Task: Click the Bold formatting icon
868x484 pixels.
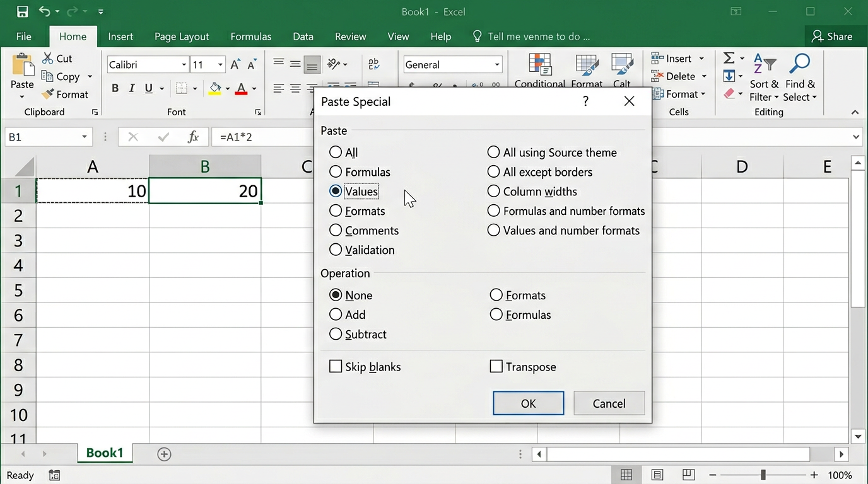Action: point(115,88)
